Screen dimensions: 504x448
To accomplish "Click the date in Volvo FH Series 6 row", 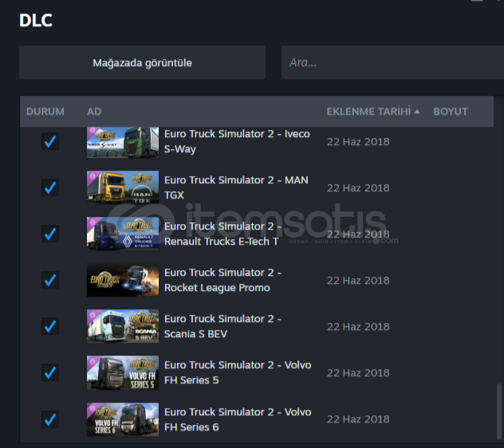I will (x=358, y=419).
